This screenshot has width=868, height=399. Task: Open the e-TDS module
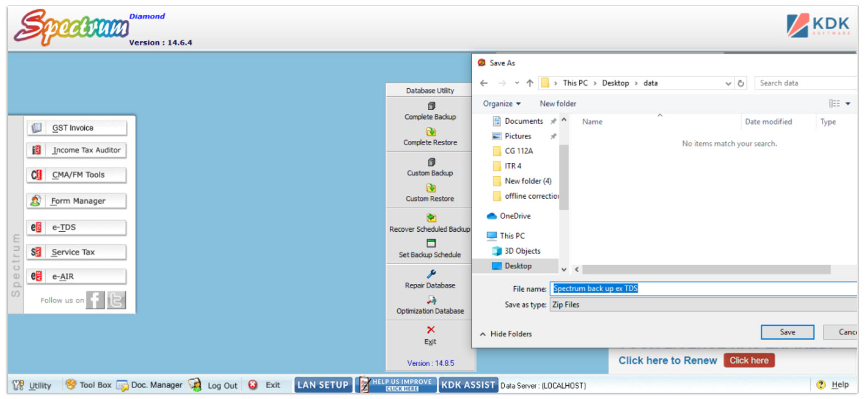[x=76, y=227]
